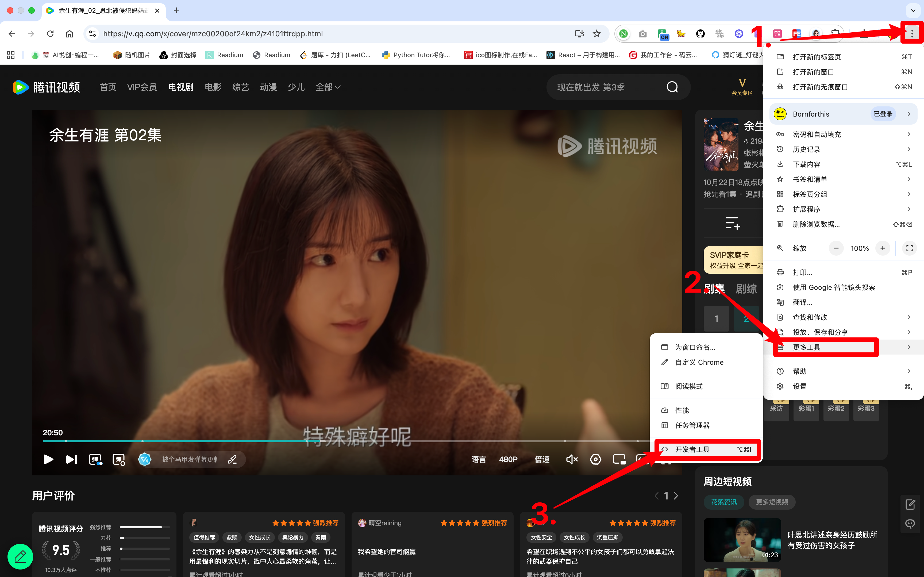Select episode 1 in the episode list

click(716, 318)
